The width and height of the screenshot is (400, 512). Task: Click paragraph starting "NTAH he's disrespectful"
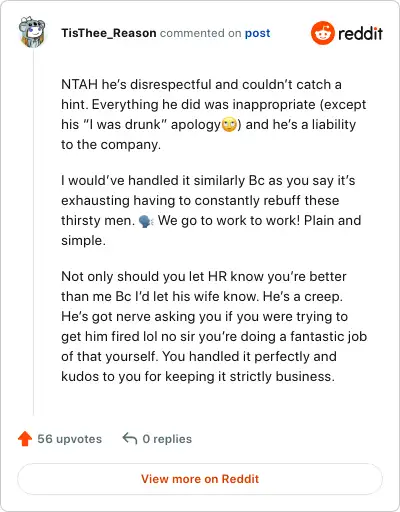[214, 114]
